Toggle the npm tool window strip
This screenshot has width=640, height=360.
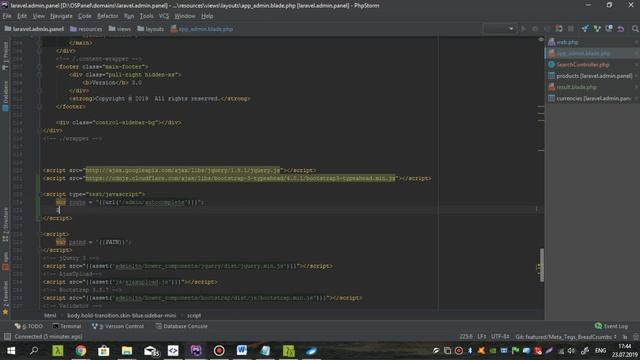[5, 261]
